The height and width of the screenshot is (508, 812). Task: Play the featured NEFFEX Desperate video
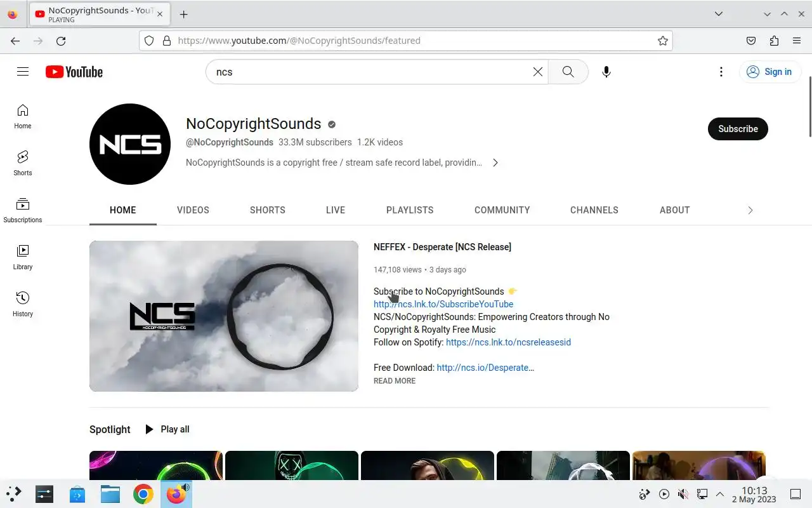click(224, 316)
